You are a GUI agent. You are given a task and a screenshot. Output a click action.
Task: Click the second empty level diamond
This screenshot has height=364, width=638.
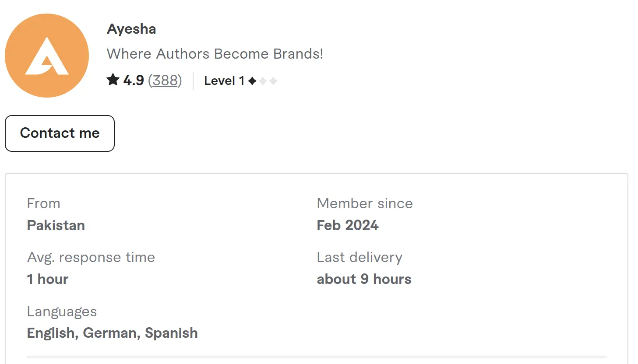(263, 81)
